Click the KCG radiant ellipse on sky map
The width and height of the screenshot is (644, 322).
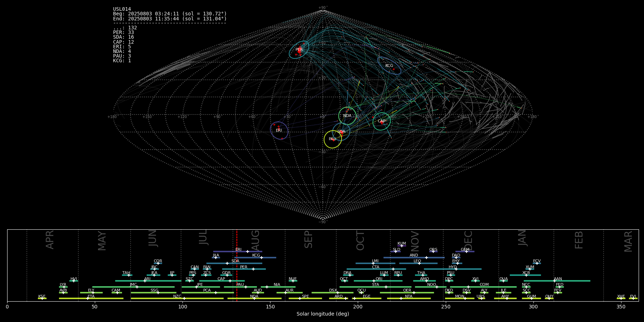tap(389, 65)
